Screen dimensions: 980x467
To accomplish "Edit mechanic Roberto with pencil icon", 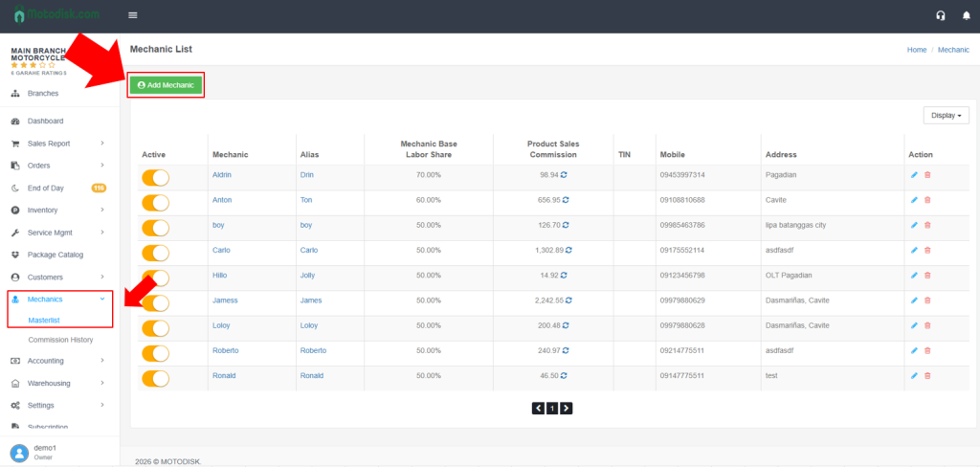I will coord(914,350).
